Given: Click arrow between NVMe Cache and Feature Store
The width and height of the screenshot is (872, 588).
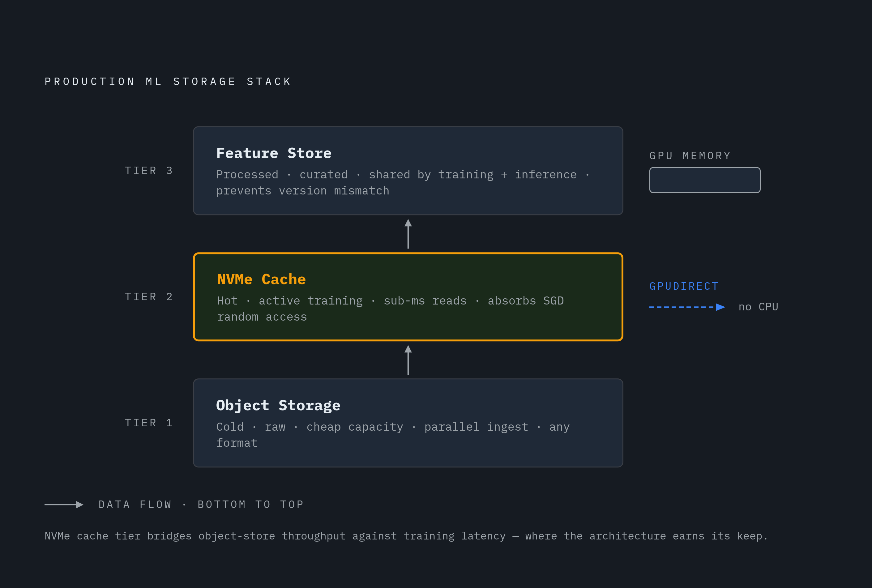Looking at the screenshot, I should (x=408, y=234).
